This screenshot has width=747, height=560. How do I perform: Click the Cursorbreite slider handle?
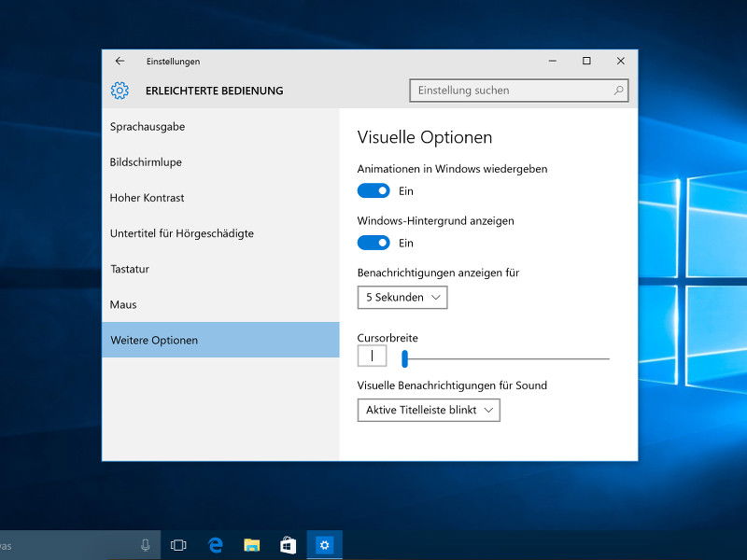(x=404, y=358)
